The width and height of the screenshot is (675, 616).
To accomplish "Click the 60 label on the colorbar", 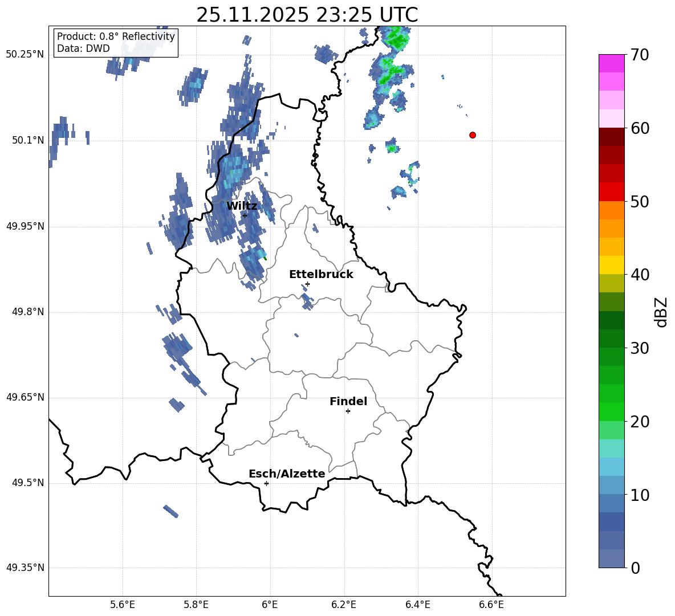I will pyautogui.click(x=640, y=128).
